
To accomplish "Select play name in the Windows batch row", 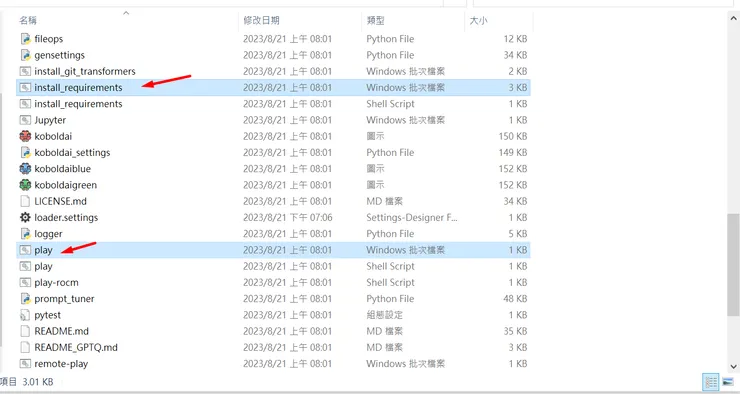I will [x=43, y=250].
